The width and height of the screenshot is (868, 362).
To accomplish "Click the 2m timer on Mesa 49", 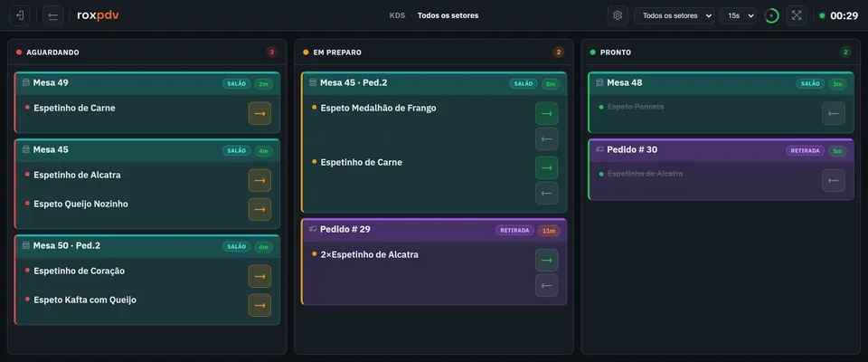I will click(264, 84).
